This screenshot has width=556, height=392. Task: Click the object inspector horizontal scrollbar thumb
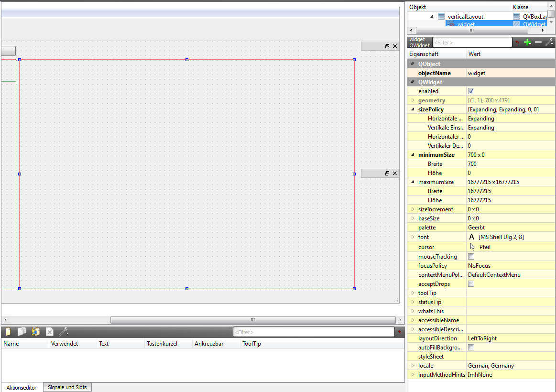pos(471,31)
